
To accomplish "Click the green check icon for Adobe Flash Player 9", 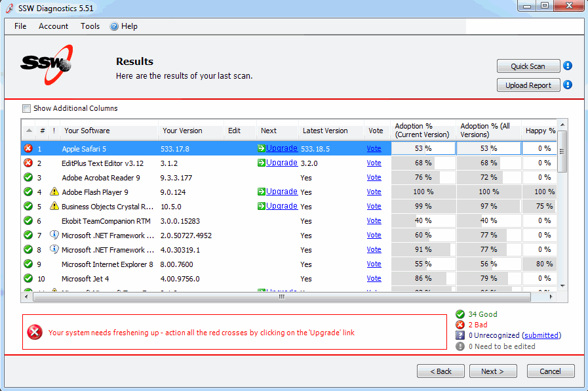I will coord(28,192).
